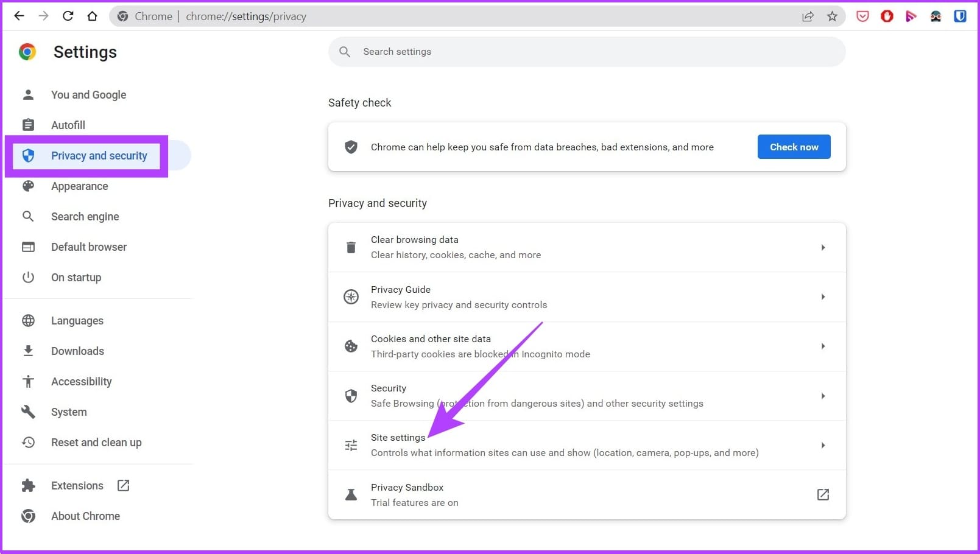Click the download icon for Downloads

pos(28,351)
